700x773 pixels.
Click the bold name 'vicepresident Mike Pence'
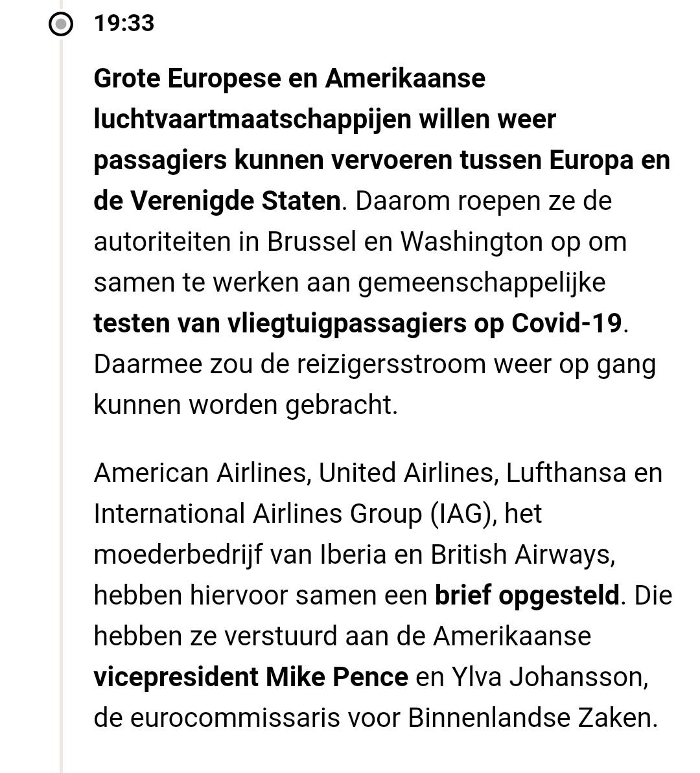251,677
